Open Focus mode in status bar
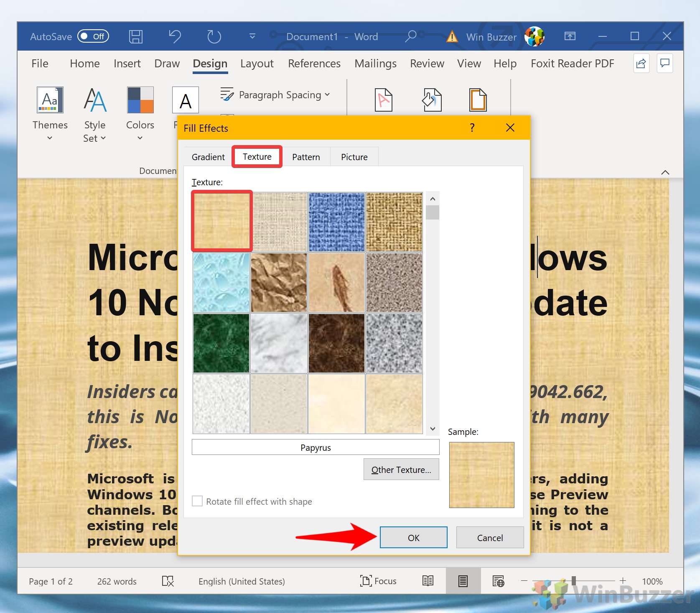 tap(378, 581)
